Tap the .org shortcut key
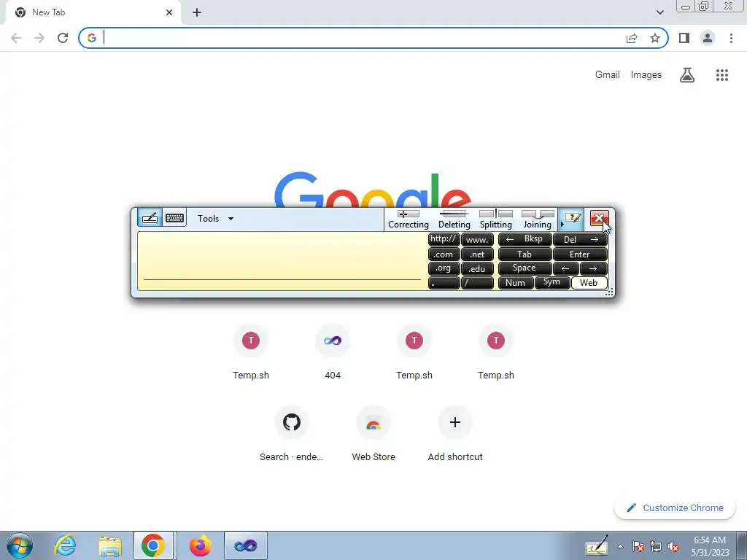This screenshot has width=747, height=560. (444, 268)
